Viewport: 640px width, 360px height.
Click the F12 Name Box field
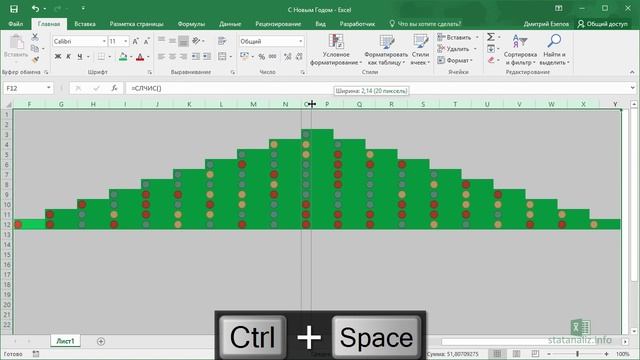pos(28,88)
